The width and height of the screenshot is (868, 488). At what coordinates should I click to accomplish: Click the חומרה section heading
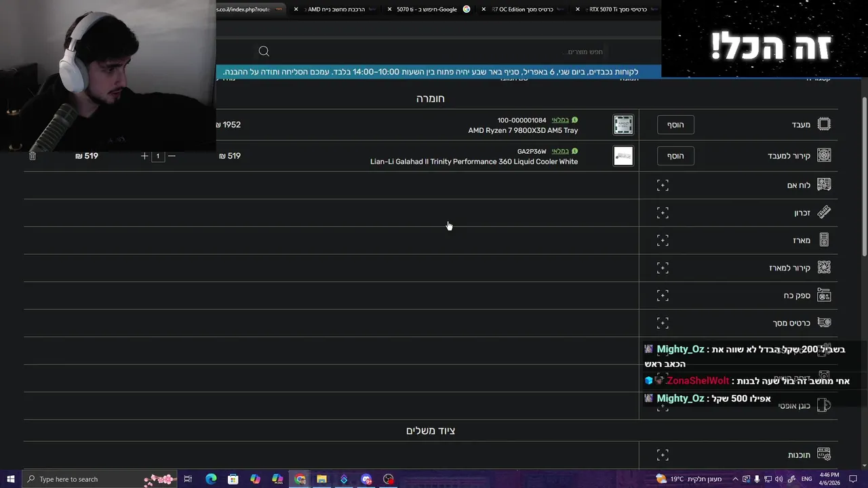431,98
